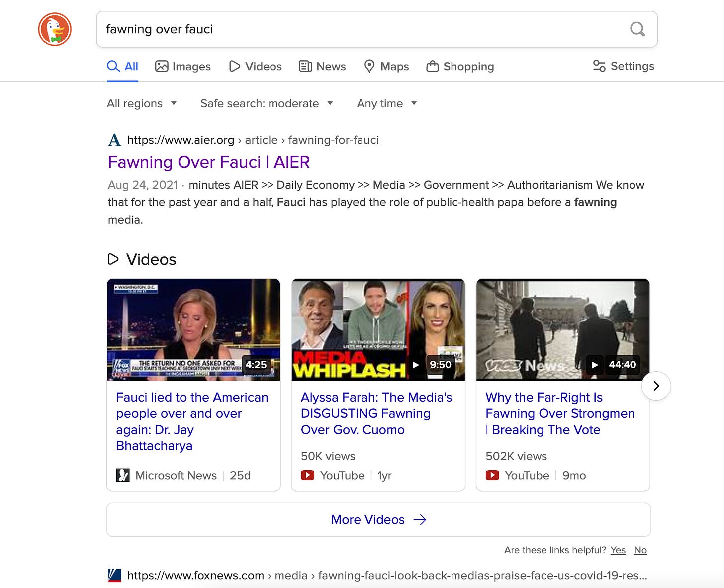Open the Media Whiplash video thumbnail
The height and width of the screenshot is (588, 724).
pyautogui.click(x=378, y=329)
